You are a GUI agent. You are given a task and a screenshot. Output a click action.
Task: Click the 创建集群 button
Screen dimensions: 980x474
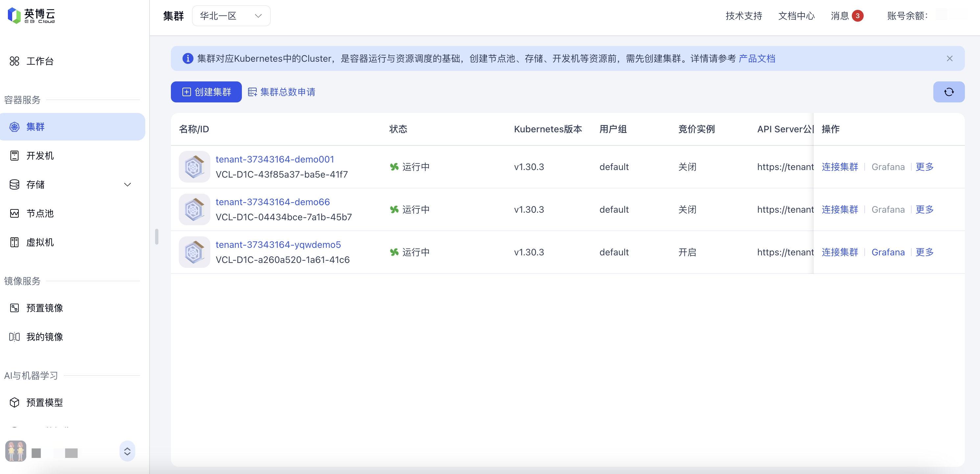(206, 92)
